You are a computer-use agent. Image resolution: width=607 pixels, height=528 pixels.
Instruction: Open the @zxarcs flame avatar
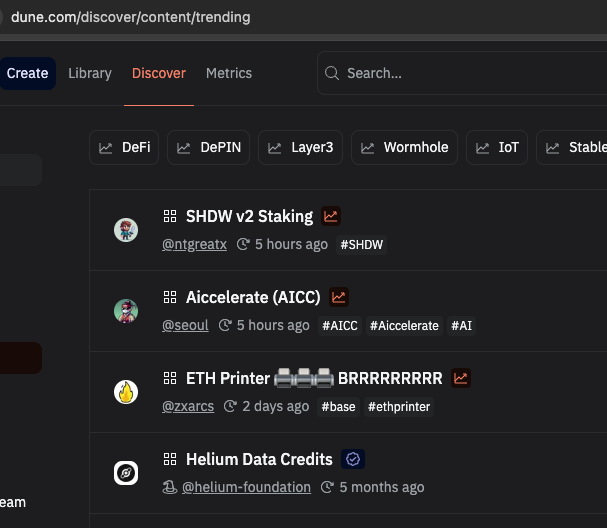point(126,392)
